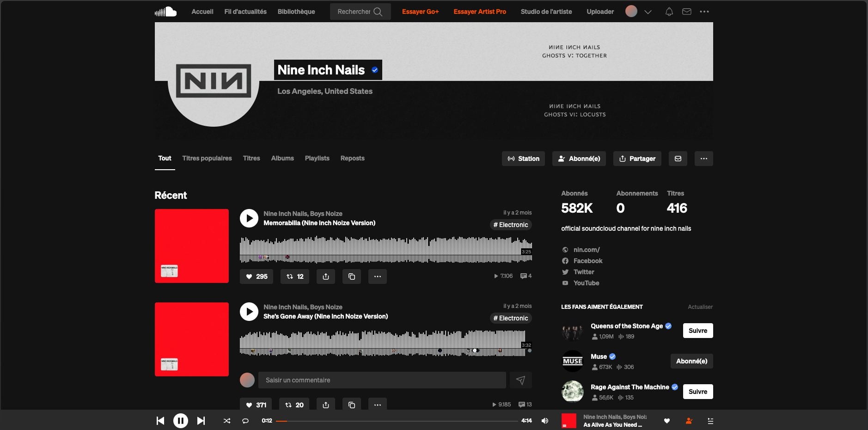This screenshot has width=868, height=430.
Task: Open Fil d'actualités in navigation
Action: pos(245,12)
